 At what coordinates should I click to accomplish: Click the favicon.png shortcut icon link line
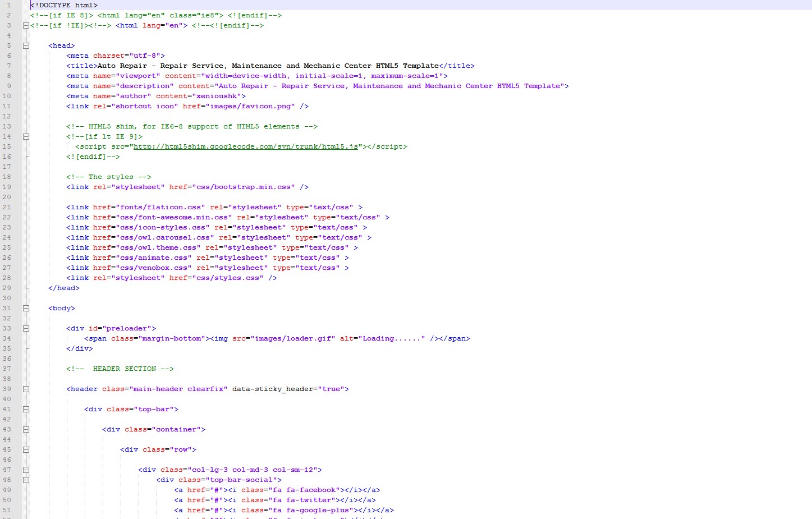click(187, 106)
